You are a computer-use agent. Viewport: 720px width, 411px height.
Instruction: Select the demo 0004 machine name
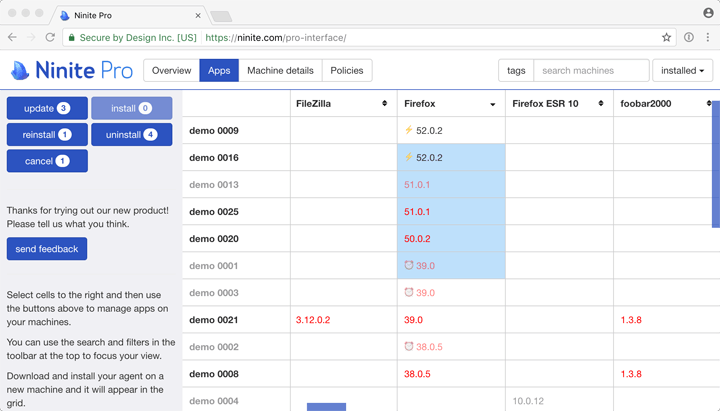[x=214, y=401]
